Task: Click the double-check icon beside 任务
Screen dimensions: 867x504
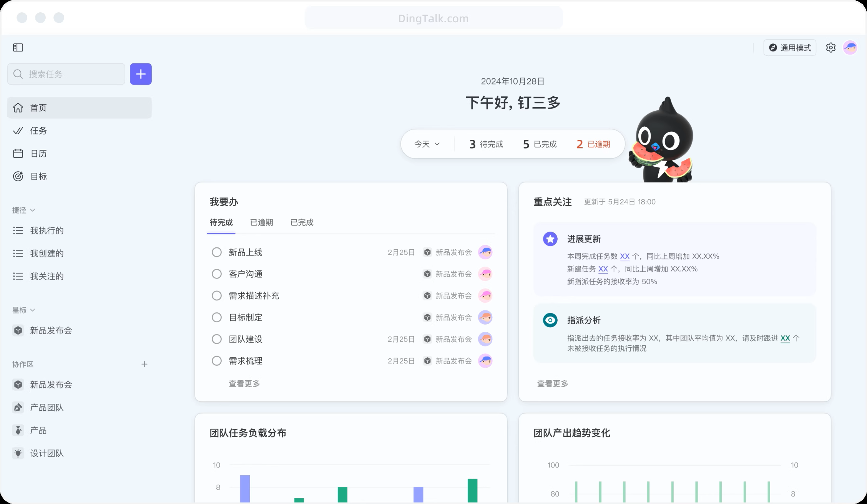Action: pos(18,131)
